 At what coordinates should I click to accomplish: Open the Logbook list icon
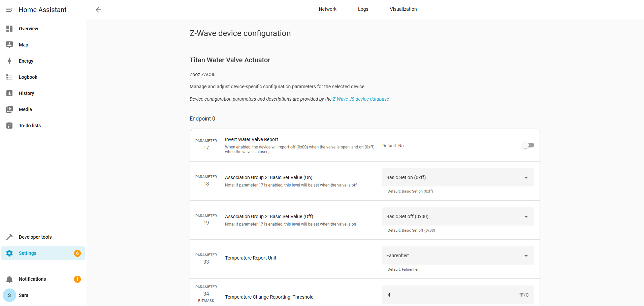pos(9,77)
